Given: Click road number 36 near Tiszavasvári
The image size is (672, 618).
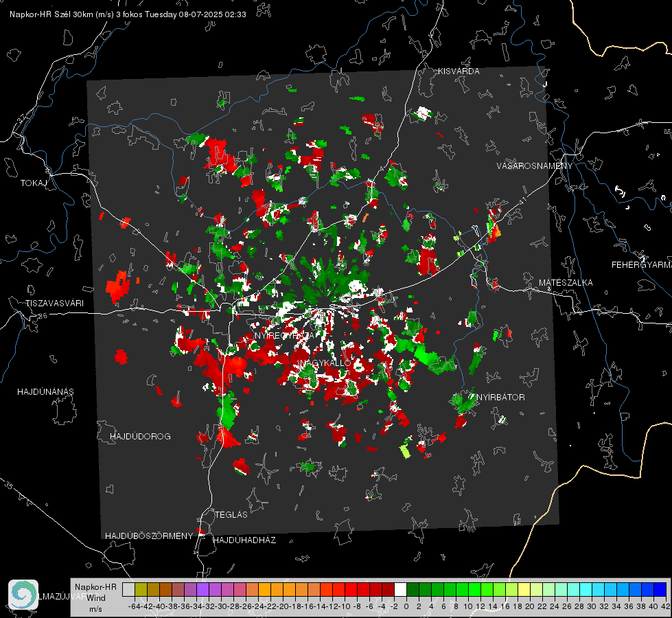Looking at the screenshot, I should 43,316.
